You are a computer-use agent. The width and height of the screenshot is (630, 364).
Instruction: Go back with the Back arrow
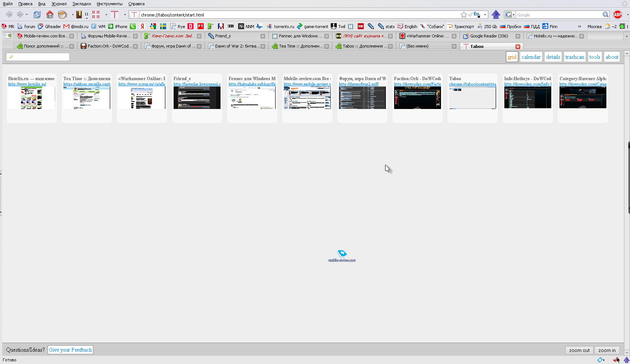coord(9,15)
